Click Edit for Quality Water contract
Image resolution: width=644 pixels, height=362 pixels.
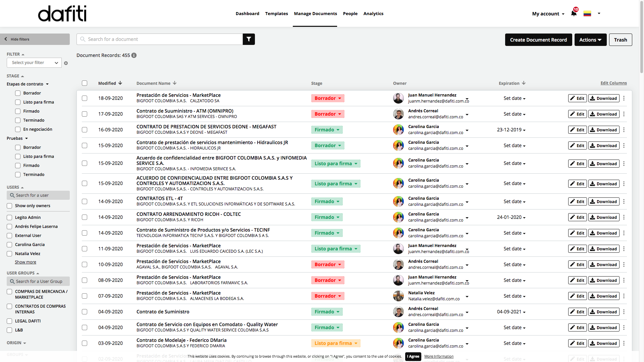click(x=577, y=327)
